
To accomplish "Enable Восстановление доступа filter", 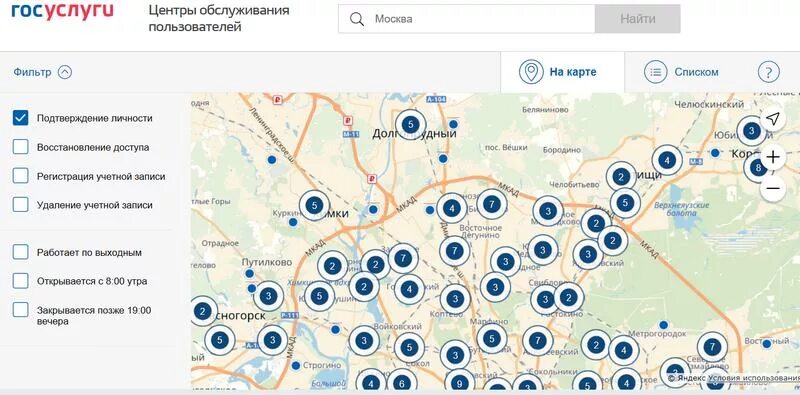I will [x=20, y=147].
